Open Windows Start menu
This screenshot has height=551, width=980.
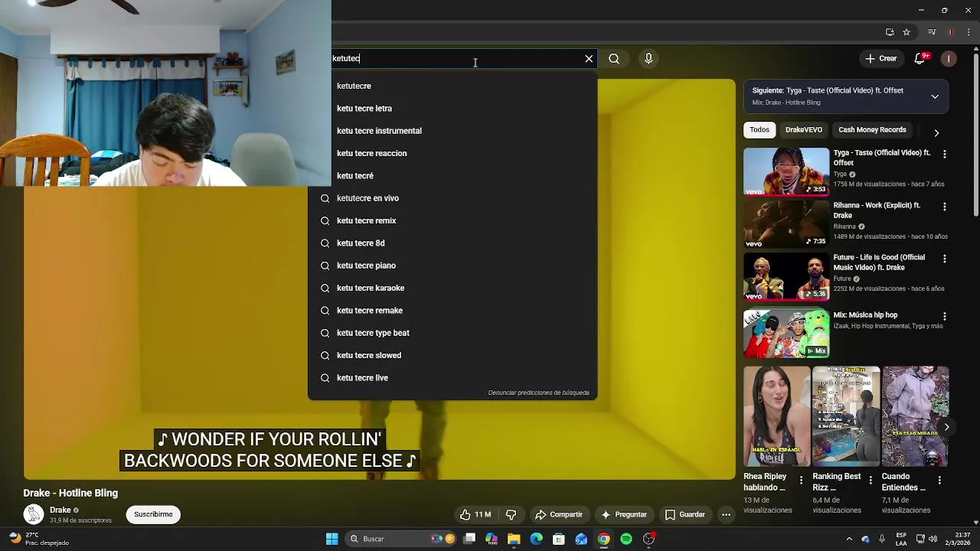(x=332, y=539)
